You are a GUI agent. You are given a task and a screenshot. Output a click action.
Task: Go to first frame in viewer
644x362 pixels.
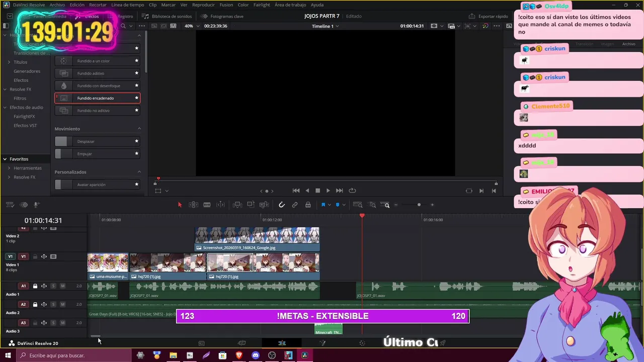click(x=296, y=191)
